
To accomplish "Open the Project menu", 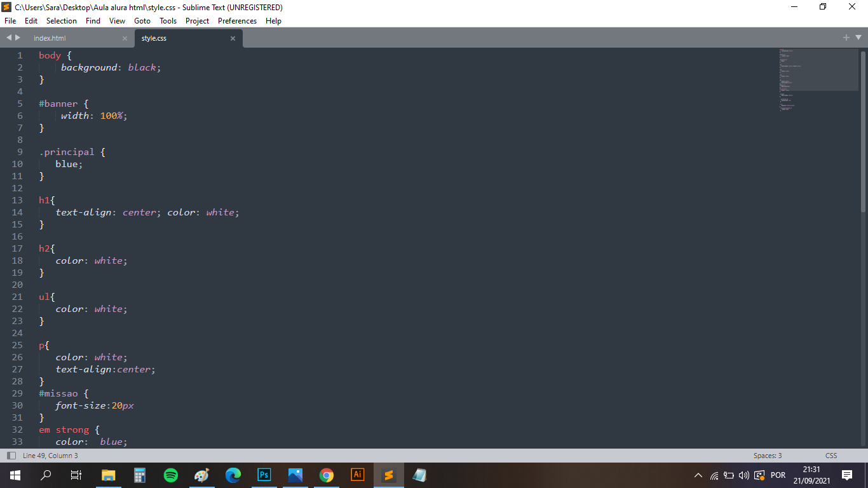I will [x=197, y=21].
